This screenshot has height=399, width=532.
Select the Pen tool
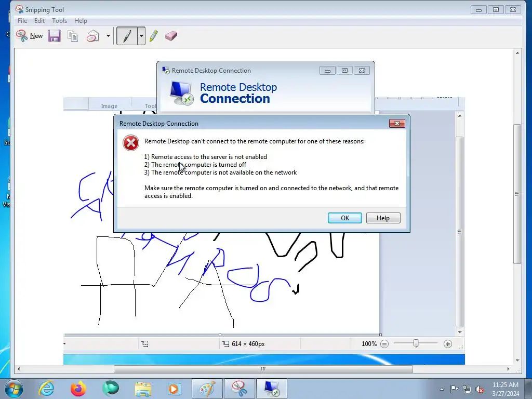click(x=127, y=36)
